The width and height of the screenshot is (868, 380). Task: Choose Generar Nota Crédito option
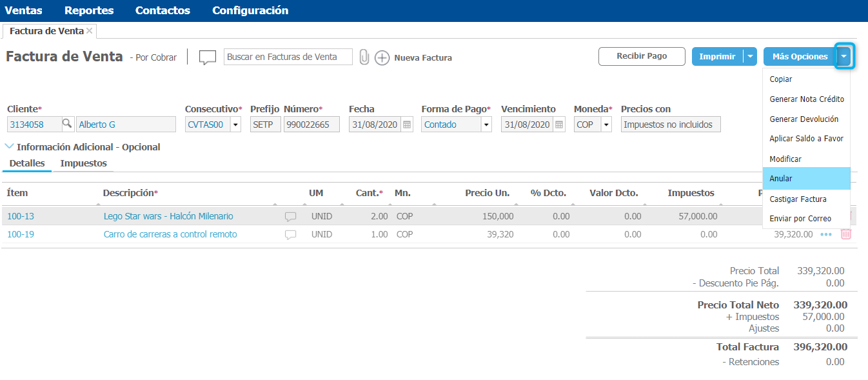tap(806, 99)
